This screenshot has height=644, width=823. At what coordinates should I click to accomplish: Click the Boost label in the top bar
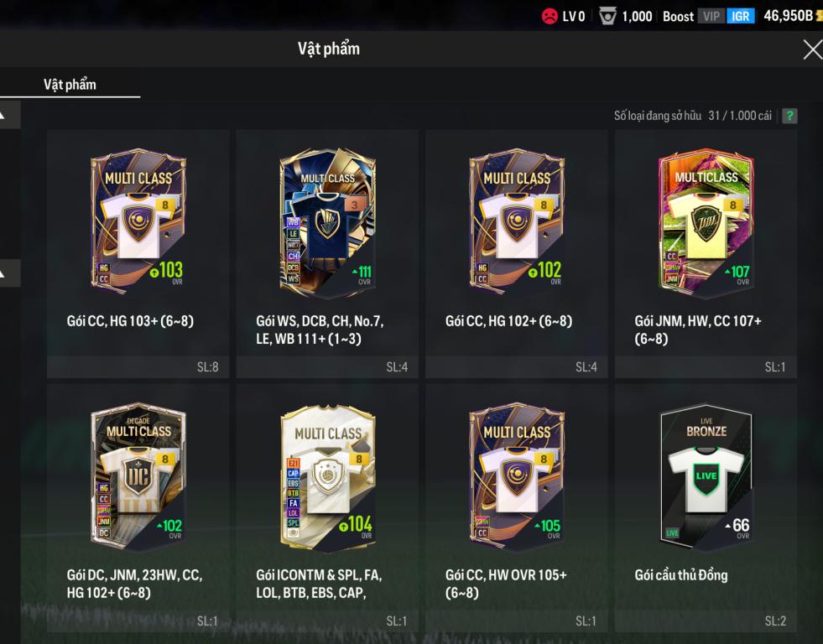[678, 17]
